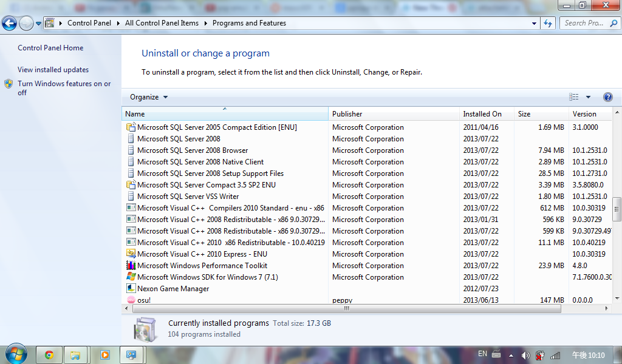Expand the view options dropdown arrow
Screen dimensions: 622x364
(588, 97)
